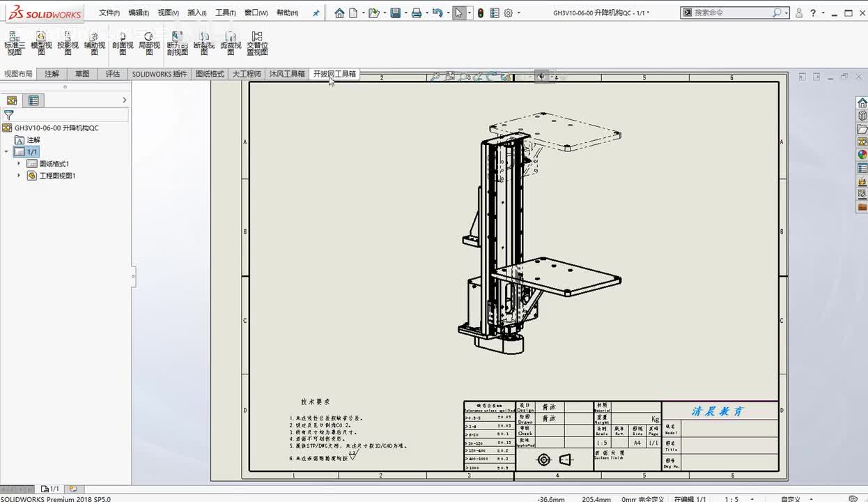Open the search command dropdown arrow
The height and width of the screenshot is (502, 868).
point(787,13)
